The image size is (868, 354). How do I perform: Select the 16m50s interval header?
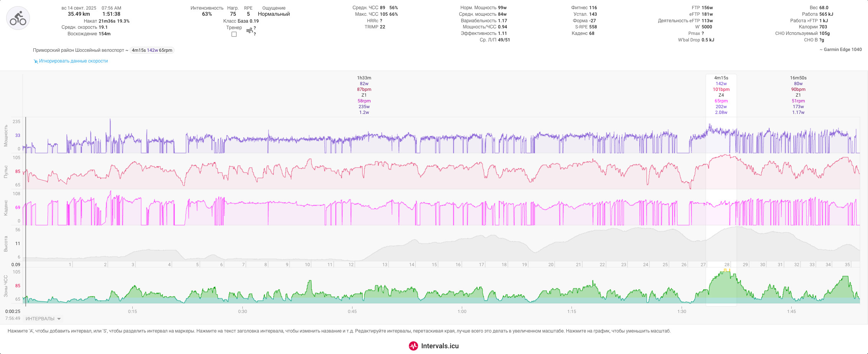tap(798, 78)
